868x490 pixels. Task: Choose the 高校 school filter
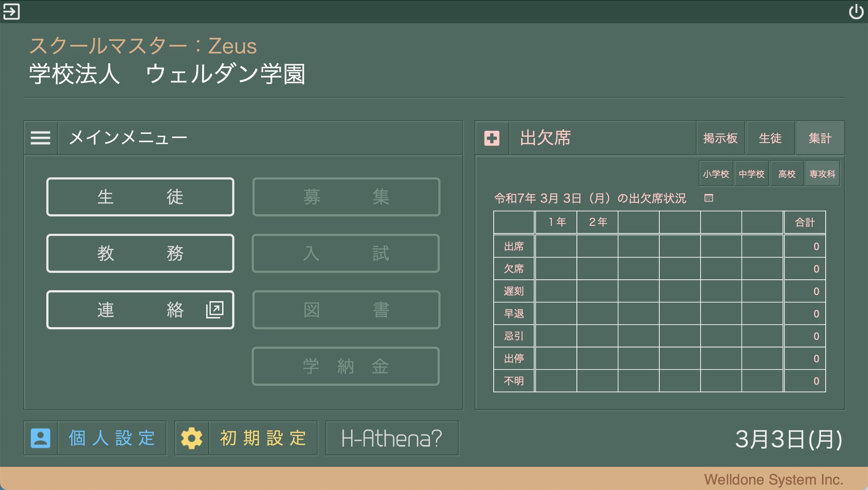(x=787, y=174)
